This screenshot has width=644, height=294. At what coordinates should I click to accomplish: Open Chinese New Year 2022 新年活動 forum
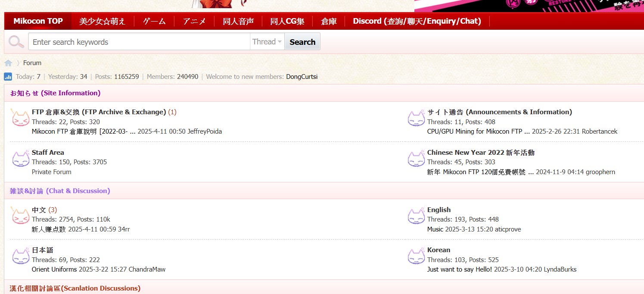click(x=481, y=153)
